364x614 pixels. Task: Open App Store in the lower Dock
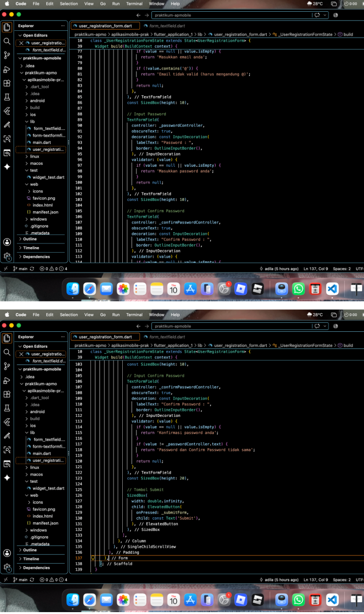tap(190, 600)
